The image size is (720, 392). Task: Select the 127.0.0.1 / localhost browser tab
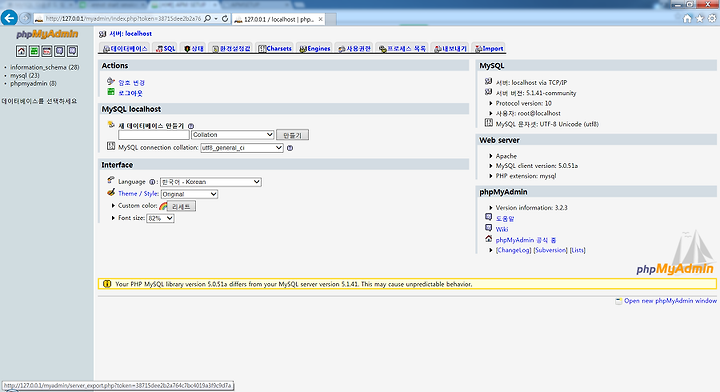(x=278, y=19)
